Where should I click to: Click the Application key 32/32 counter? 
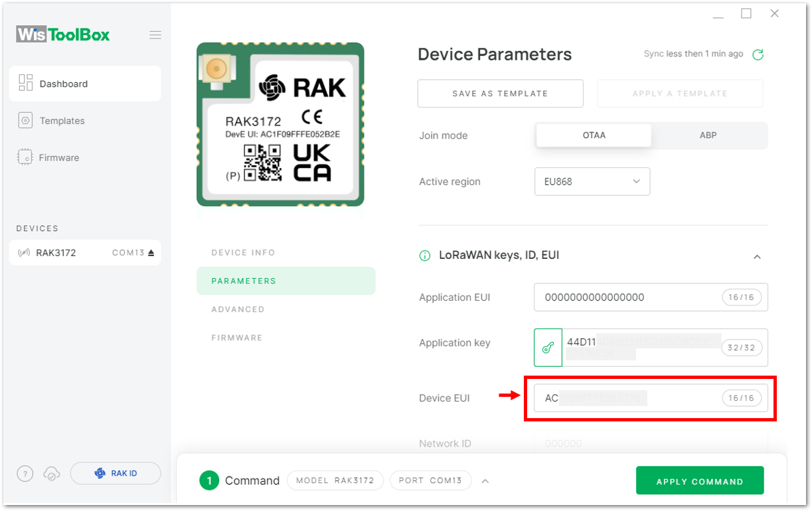pos(742,347)
